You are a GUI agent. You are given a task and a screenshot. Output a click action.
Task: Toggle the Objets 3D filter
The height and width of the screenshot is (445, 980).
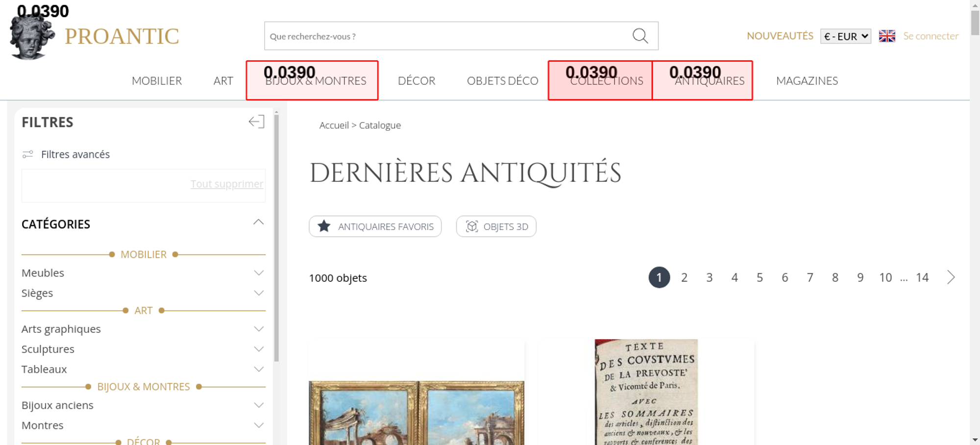click(496, 226)
